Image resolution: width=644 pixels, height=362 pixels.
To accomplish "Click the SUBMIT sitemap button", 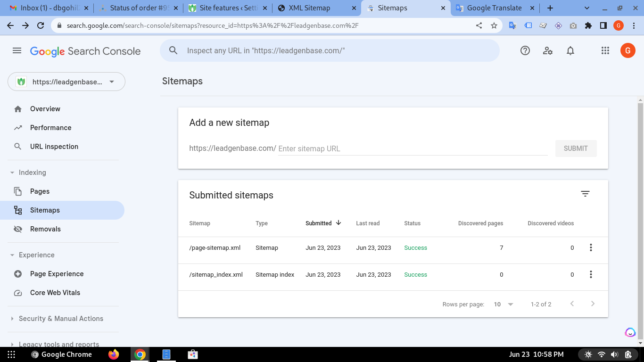I will (x=576, y=148).
